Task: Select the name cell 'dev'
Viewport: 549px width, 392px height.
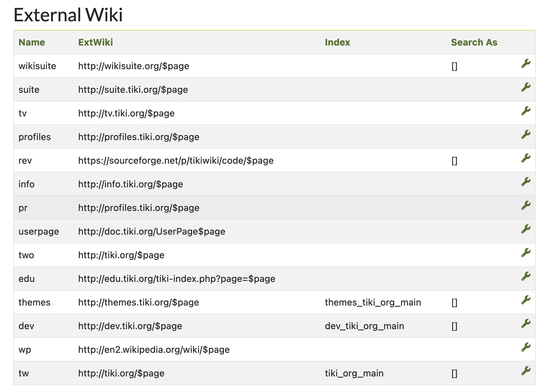Action: [26, 326]
